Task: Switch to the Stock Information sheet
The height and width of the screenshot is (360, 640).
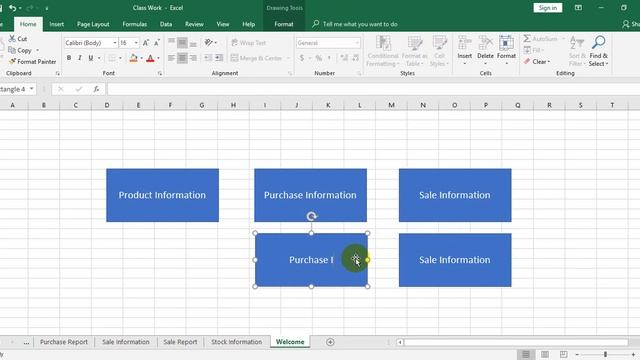Action: (236, 342)
